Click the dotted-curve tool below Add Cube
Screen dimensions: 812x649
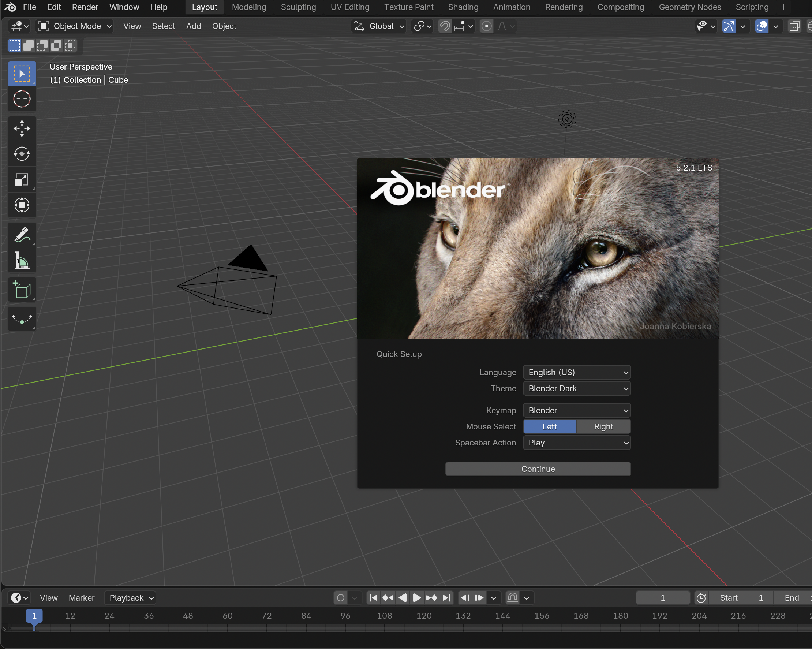pyautogui.click(x=22, y=319)
